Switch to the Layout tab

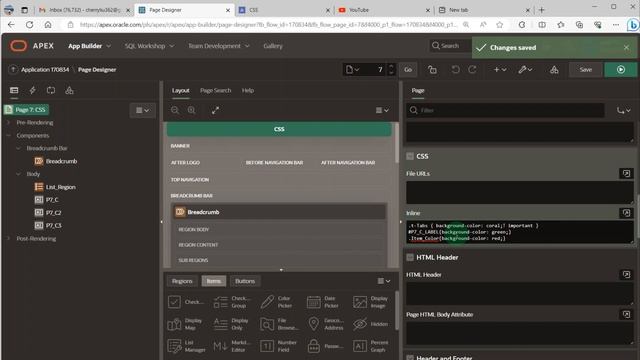180,91
